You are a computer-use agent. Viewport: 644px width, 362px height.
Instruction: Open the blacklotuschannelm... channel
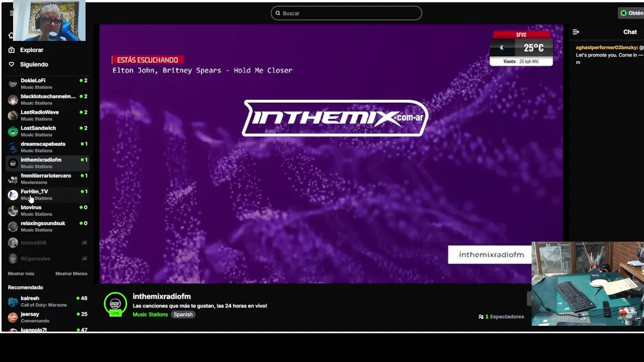tap(48, 100)
